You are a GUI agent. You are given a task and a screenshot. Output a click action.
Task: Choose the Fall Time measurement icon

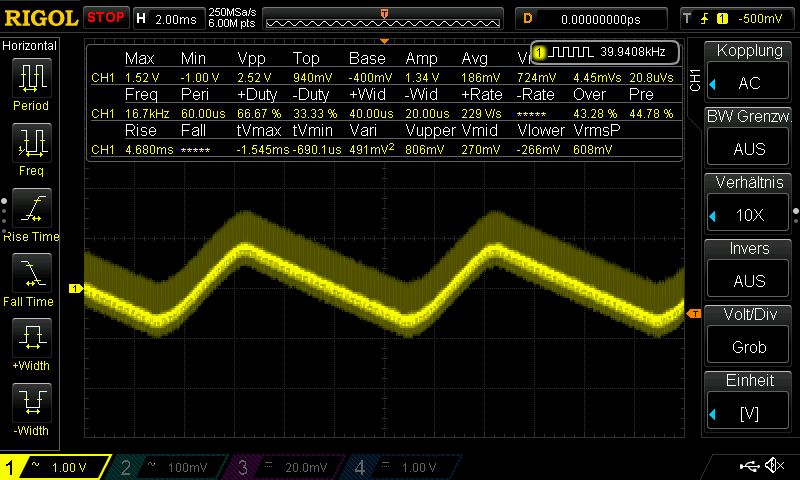(x=31, y=273)
